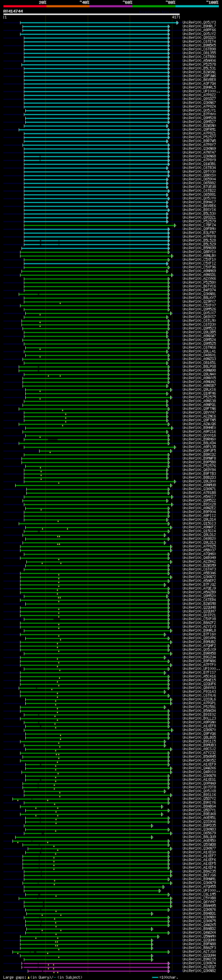Screen dimensions: 222x980
Task: Select the UniRef100_B9R7W5 label
Action: (x=199, y=141)
